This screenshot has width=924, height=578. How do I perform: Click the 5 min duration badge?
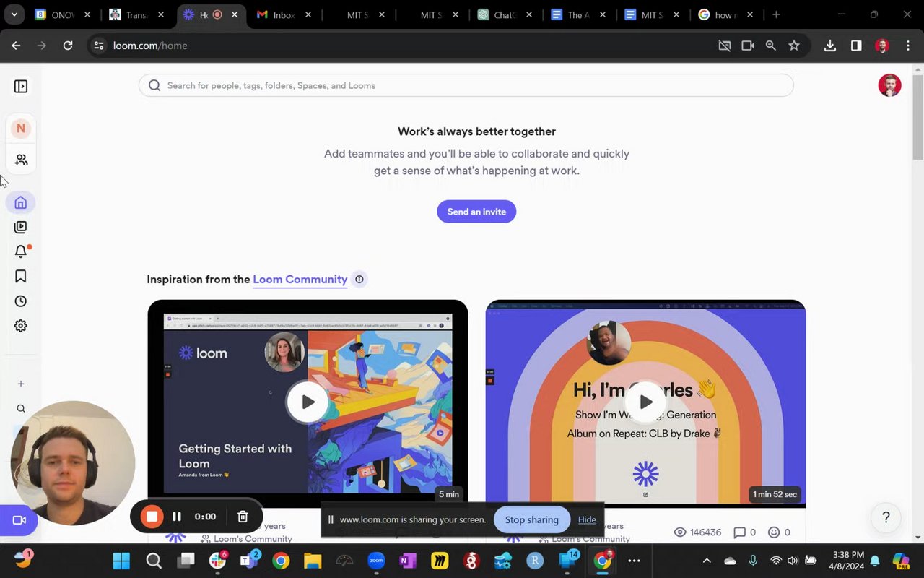pos(448,494)
